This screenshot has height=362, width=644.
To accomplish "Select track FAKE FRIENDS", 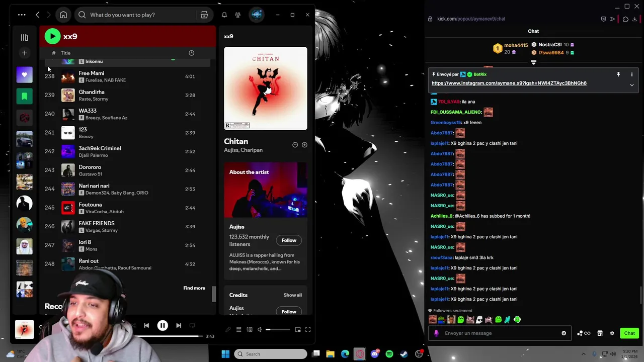I will tap(126, 226).
